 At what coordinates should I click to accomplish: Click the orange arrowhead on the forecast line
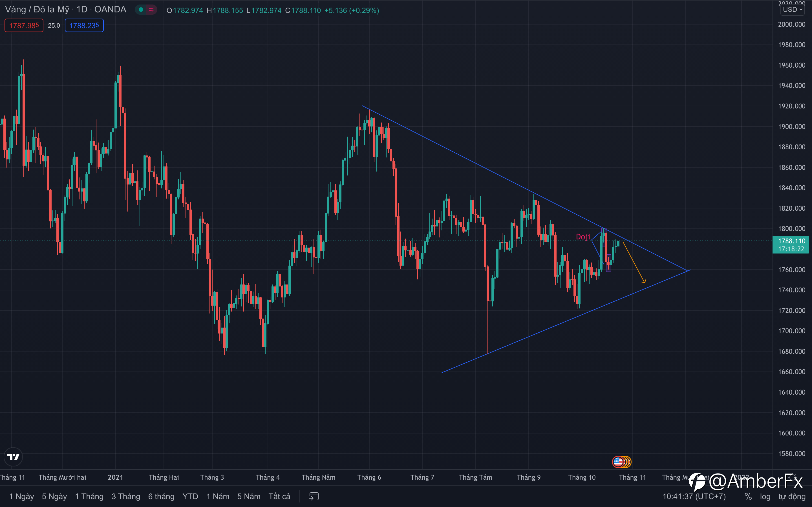[x=644, y=281]
